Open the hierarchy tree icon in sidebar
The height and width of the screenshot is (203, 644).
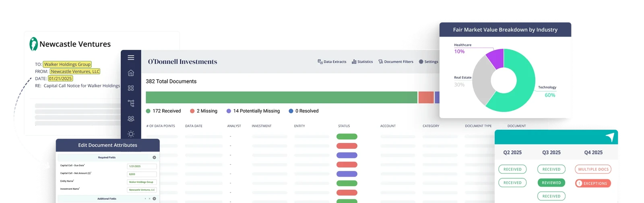131,103
